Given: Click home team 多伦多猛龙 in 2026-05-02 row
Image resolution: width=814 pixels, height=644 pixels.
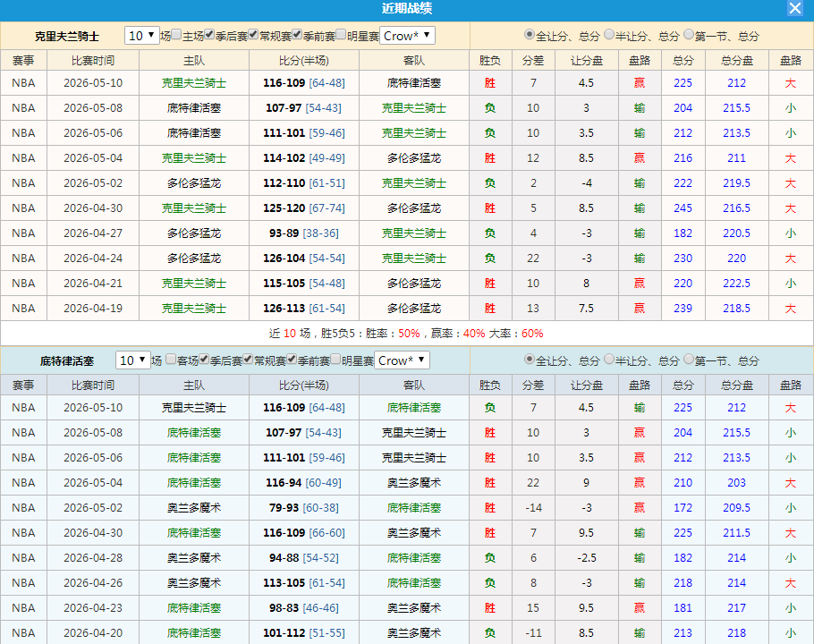Looking at the screenshot, I should (x=193, y=183).
